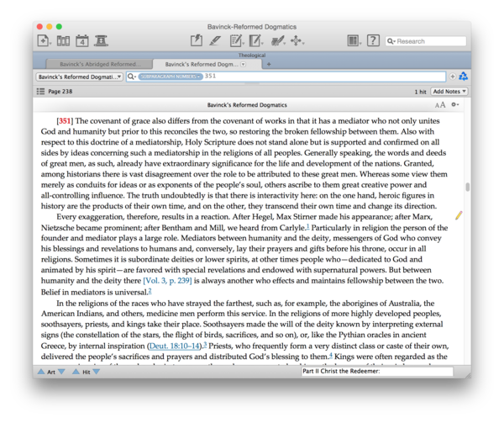
Task: Click the Page 238 label
Action: click(60, 92)
